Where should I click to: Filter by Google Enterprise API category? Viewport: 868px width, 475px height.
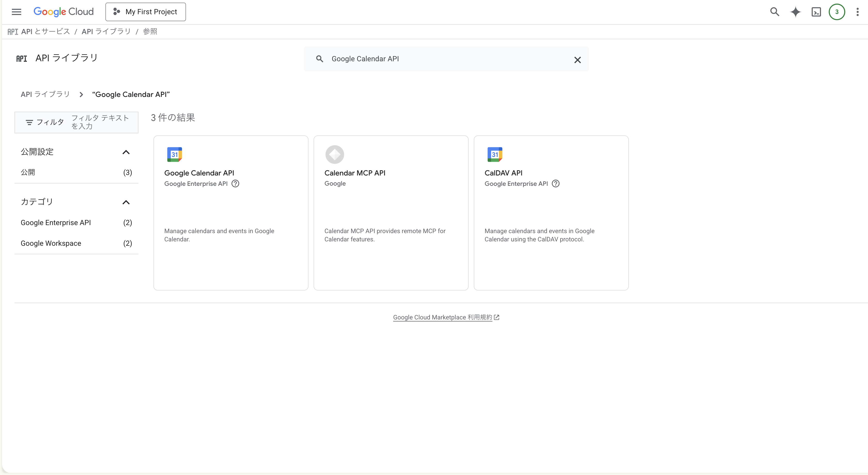(76, 223)
